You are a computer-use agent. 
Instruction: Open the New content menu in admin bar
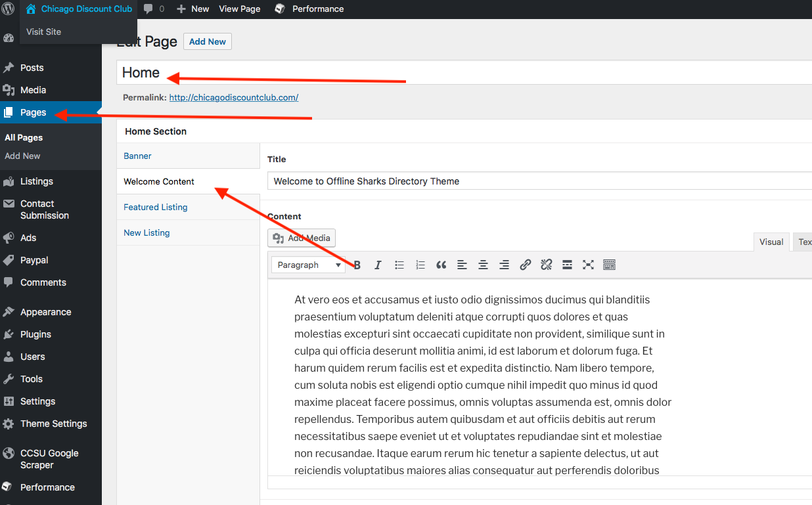click(193, 9)
